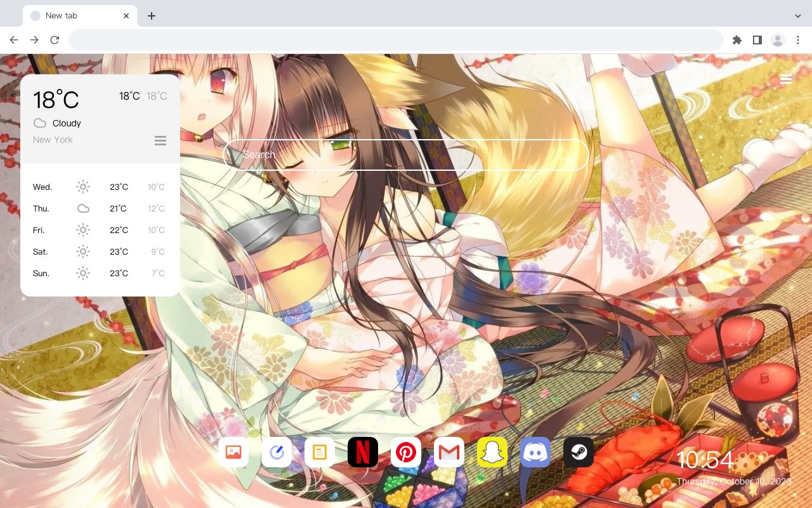Click Saturday's sunny forecast icon
This screenshot has width=812, height=508.
[83, 251]
